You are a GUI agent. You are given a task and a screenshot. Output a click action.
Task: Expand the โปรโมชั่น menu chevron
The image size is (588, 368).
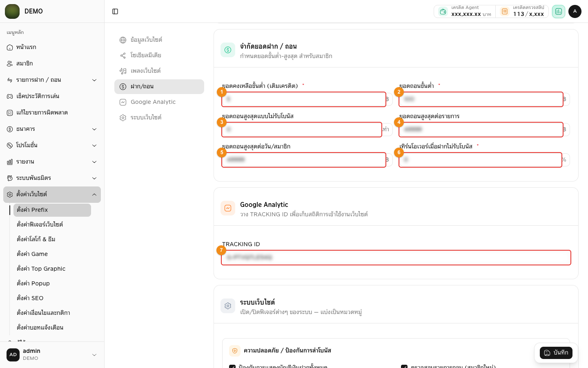pos(94,146)
